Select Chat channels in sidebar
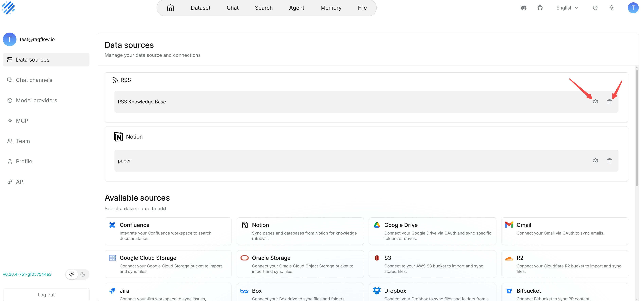Screen dimensions: 644x301 pos(46,80)
